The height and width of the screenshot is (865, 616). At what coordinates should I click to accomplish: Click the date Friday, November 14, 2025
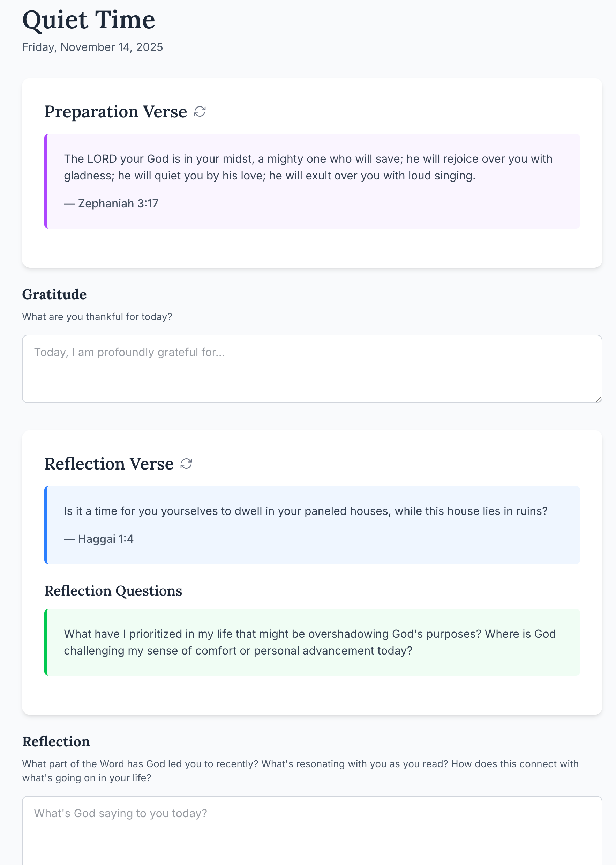click(92, 47)
